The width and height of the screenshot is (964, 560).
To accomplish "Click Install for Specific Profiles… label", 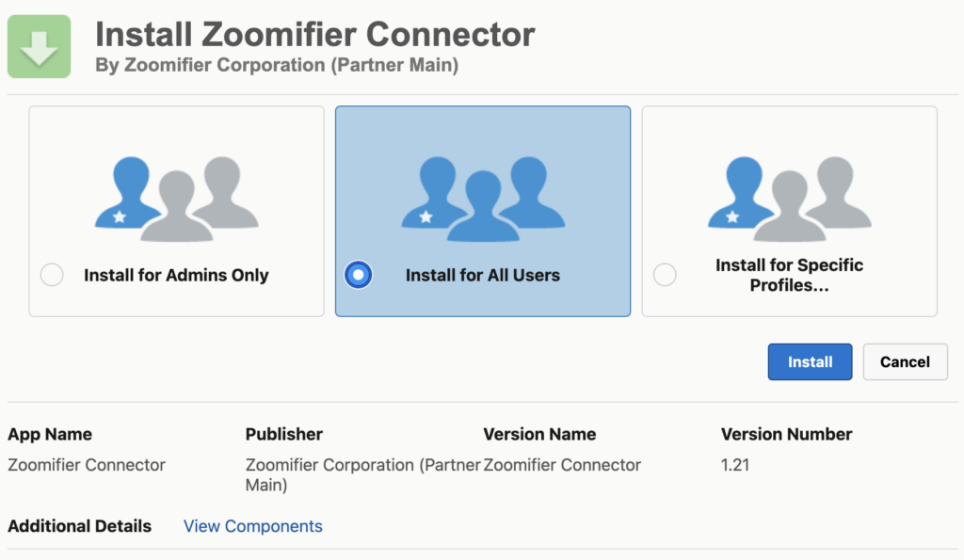I will (790, 275).
